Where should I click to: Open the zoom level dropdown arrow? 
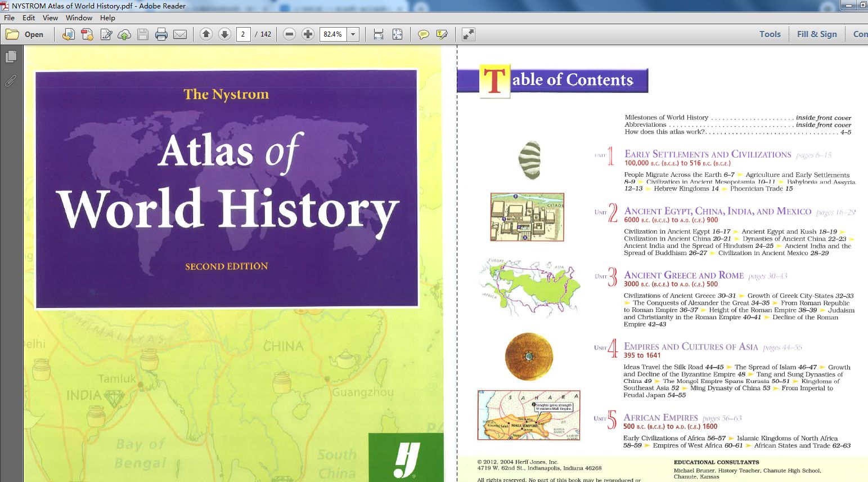353,34
